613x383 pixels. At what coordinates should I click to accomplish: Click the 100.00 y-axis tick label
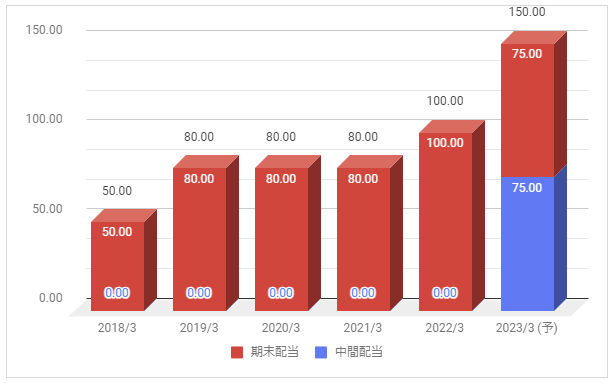[x=44, y=119]
